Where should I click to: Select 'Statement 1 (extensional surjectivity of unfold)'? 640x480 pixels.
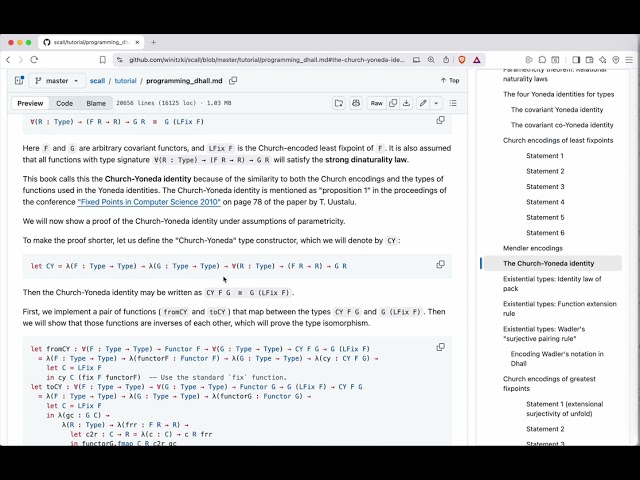coord(564,409)
